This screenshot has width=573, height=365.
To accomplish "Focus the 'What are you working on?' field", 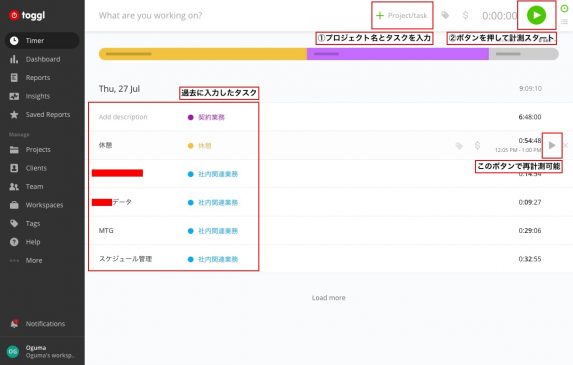I will (x=150, y=15).
